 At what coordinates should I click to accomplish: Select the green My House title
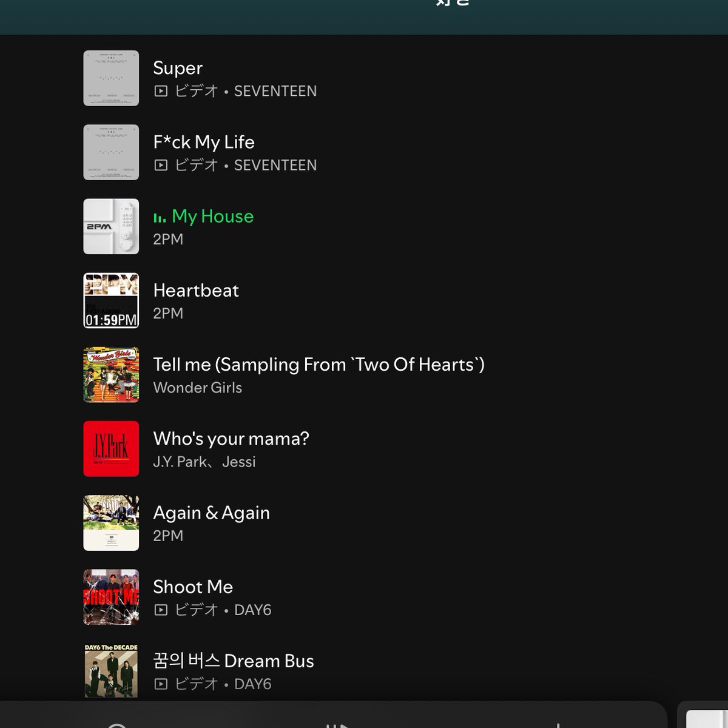213,216
